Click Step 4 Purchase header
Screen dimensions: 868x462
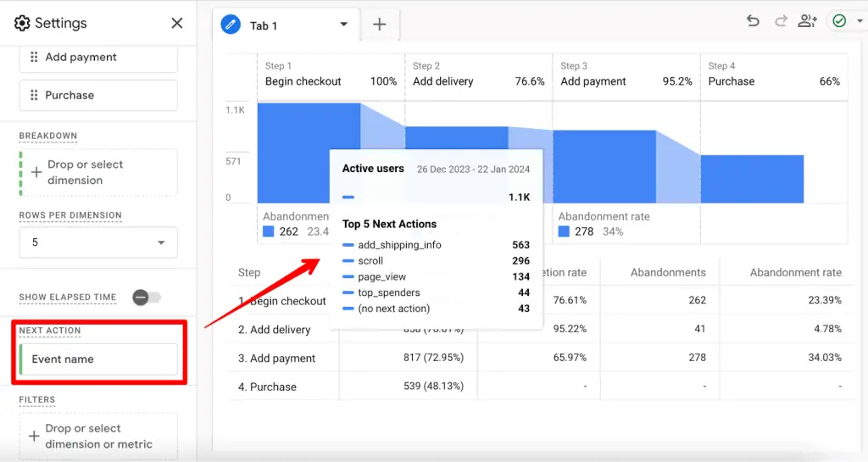point(774,74)
